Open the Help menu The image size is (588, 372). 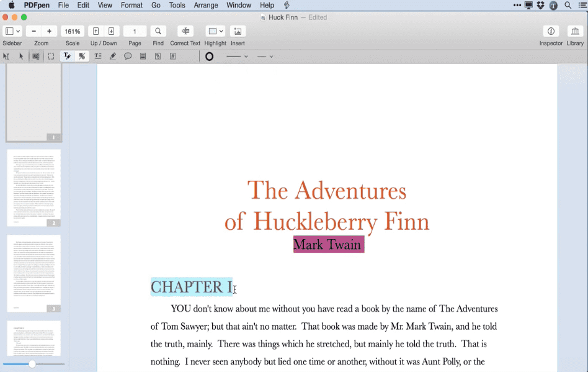pyautogui.click(x=267, y=5)
